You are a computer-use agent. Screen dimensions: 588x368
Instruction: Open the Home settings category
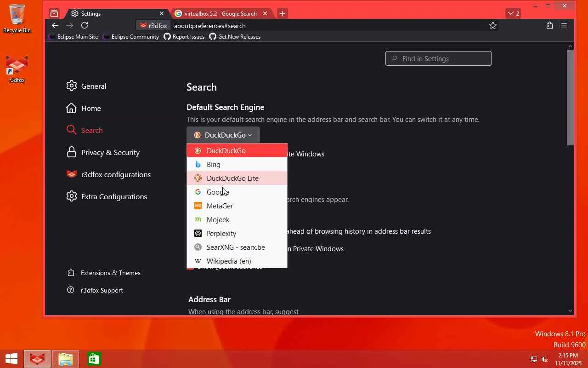click(84, 108)
